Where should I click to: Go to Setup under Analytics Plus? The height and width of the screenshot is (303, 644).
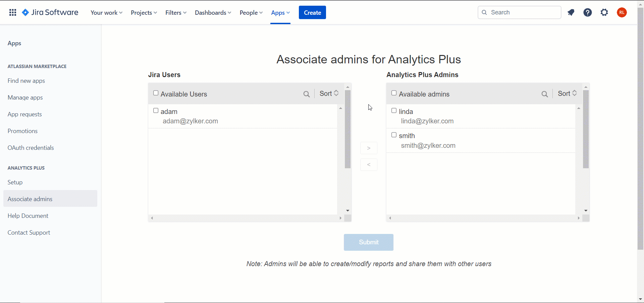pos(15,182)
